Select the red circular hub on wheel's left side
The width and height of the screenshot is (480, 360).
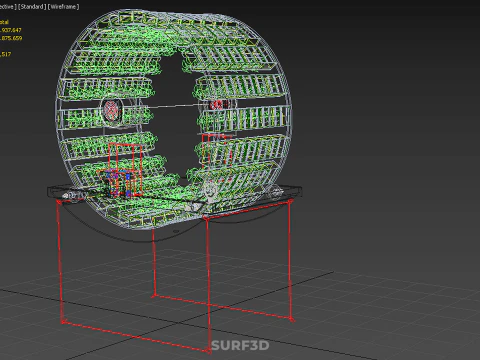point(112,109)
